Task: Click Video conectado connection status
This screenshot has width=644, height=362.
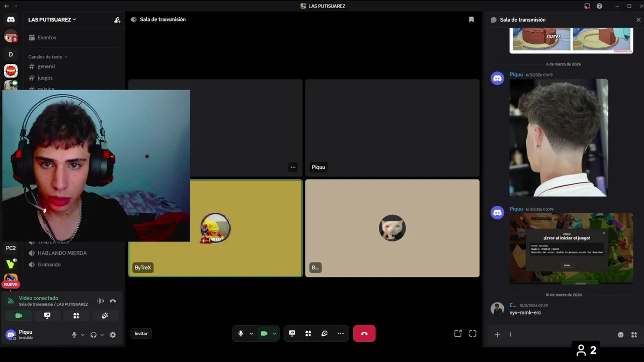Action: click(38, 298)
